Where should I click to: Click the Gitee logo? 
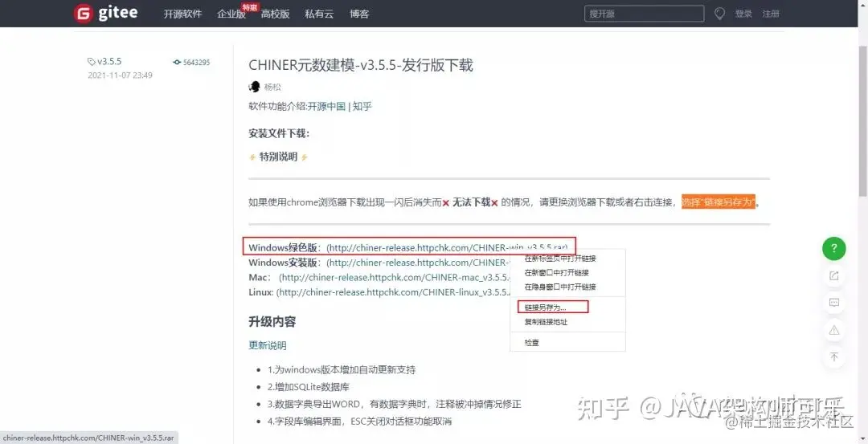[x=106, y=14]
